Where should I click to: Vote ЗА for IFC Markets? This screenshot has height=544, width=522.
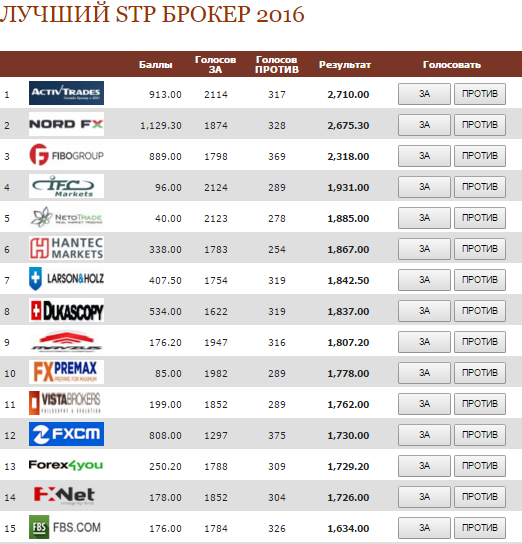point(424,187)
